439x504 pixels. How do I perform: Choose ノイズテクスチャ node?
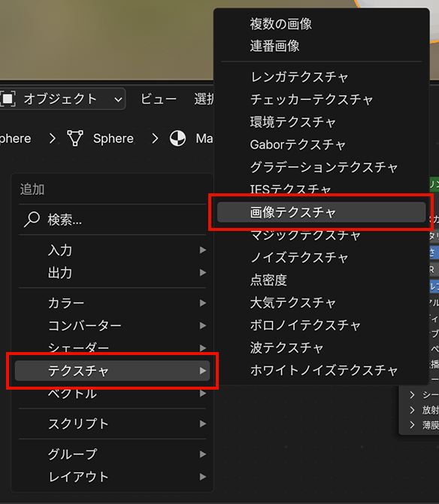321,257
